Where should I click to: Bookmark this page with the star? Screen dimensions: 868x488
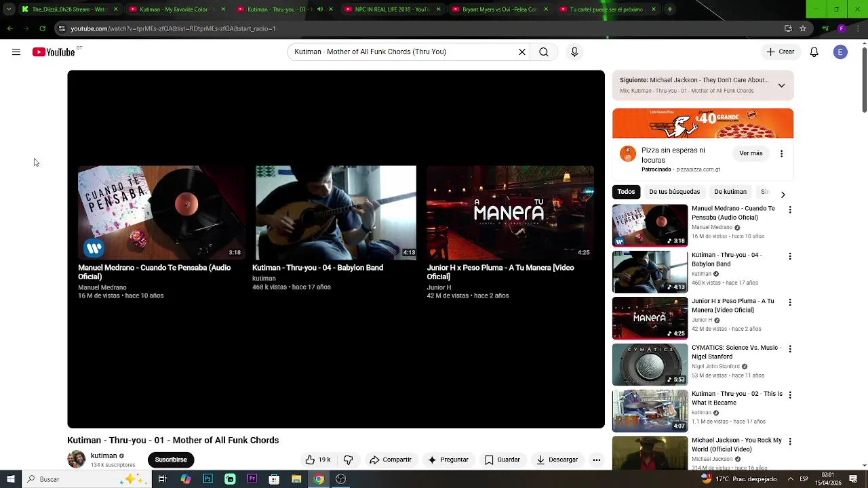point(803,28)
